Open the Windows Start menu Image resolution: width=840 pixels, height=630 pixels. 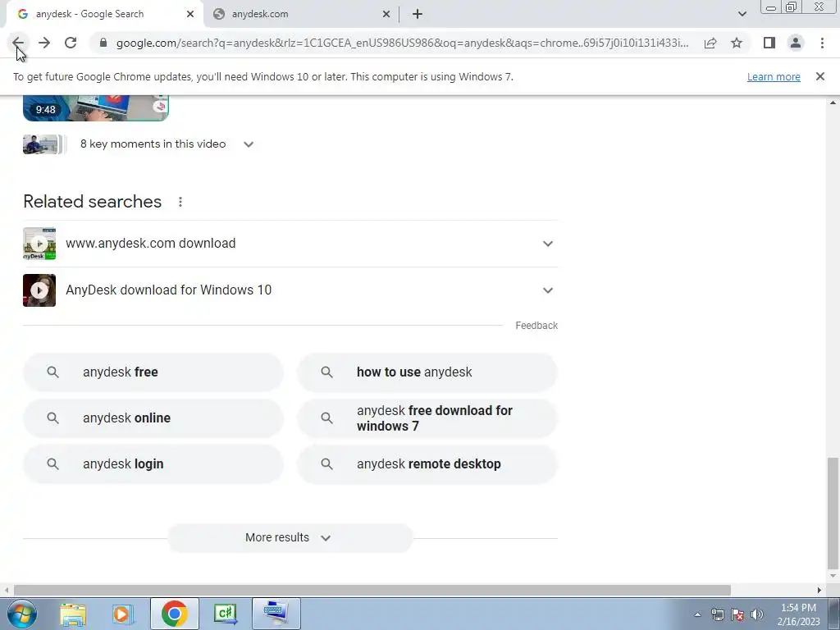coord(22,614)
